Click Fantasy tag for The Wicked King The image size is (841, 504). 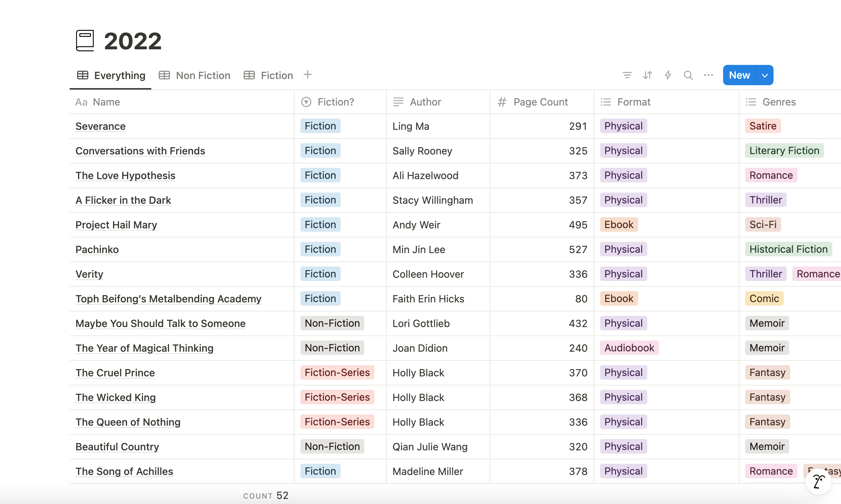[768, 397]
